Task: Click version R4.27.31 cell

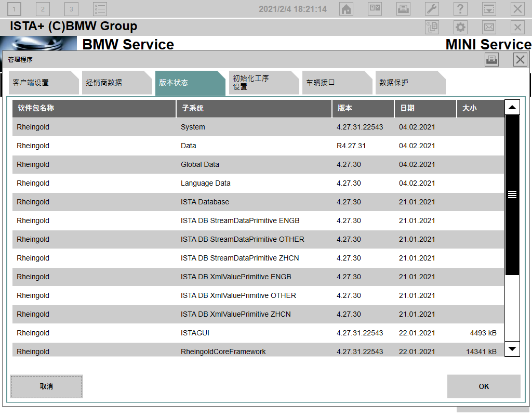Action: 351,146
